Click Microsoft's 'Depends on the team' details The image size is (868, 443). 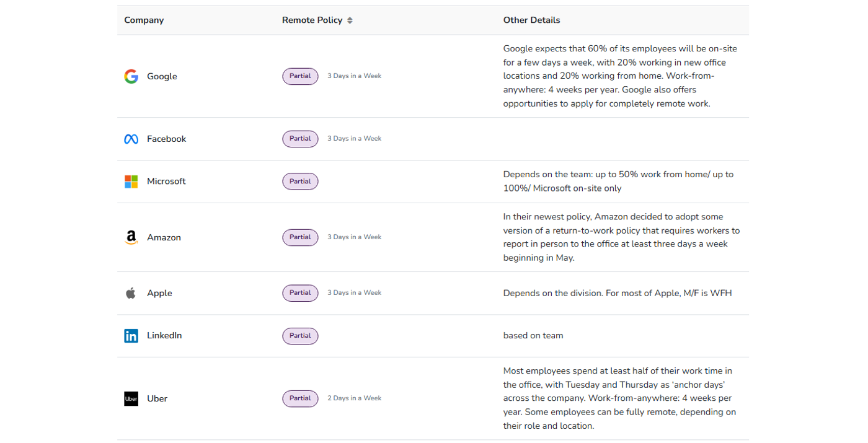(x=618, y=182)
